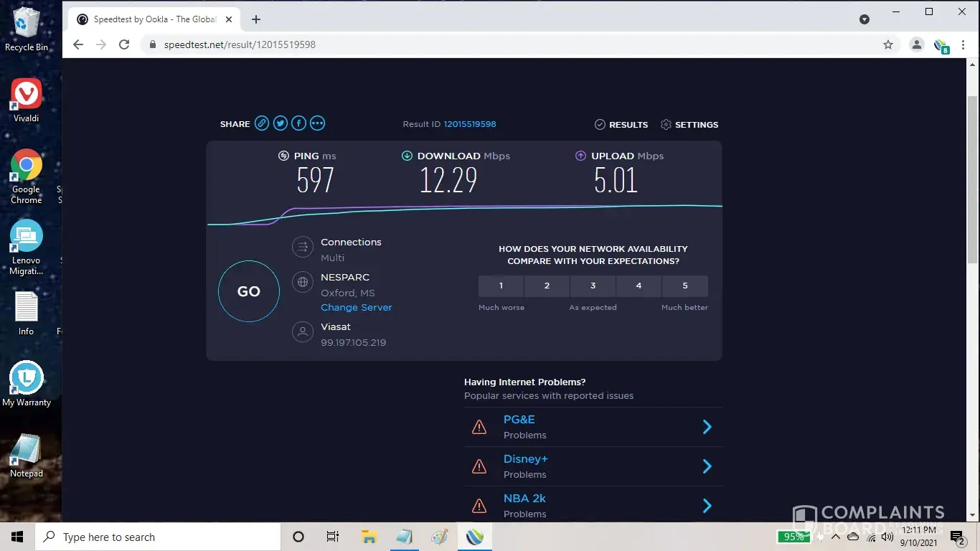Share result via Twitter icon

281,123
